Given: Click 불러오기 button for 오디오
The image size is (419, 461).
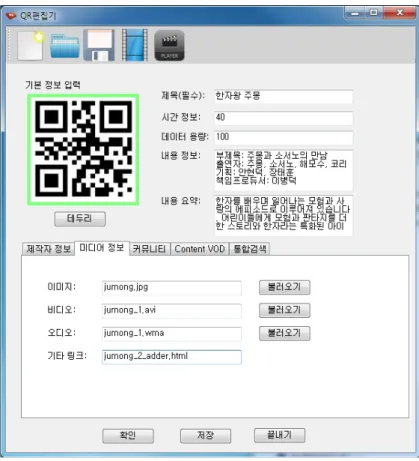Looking at the screenshot, I should coord(285,333).
